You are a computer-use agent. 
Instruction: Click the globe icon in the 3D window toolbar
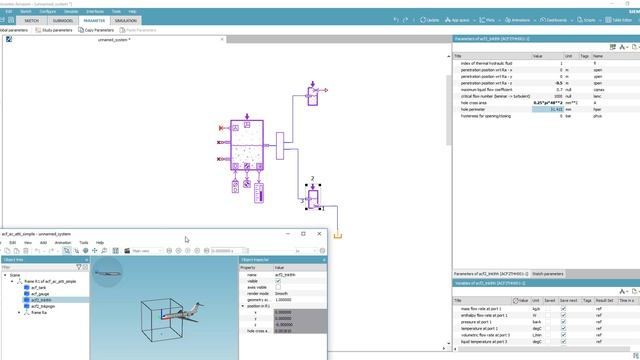pos(85,251)
